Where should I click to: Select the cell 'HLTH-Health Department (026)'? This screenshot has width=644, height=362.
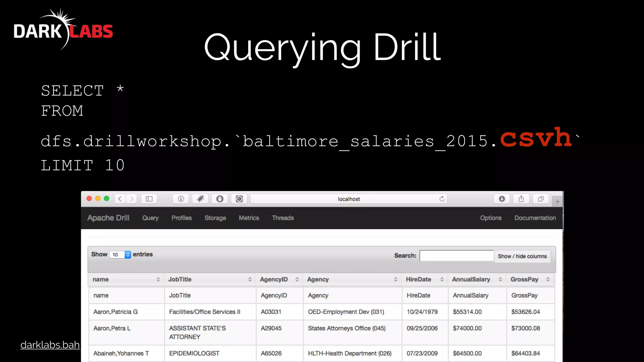(353, 354)
